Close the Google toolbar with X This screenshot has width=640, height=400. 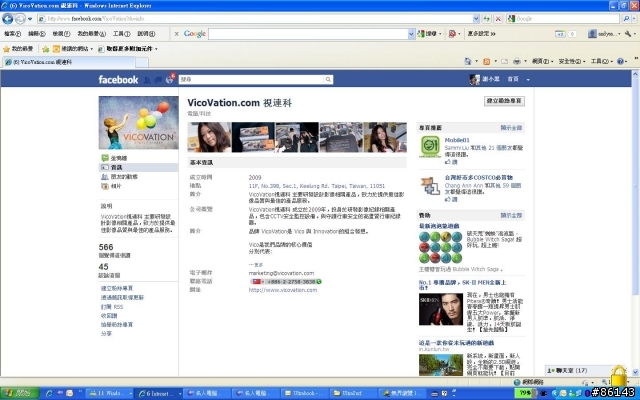(x=176, y=34)
